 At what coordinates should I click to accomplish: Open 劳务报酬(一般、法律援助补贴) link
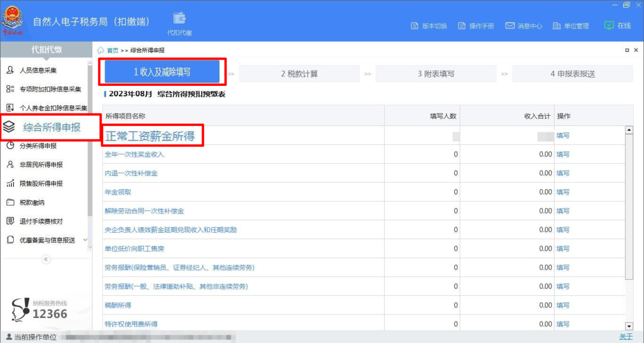click(x=176, y=287)
